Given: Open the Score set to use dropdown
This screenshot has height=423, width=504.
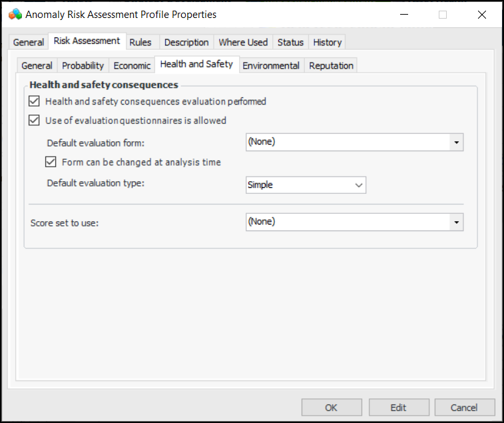Looking at the screenshot, I should point(456,222).
